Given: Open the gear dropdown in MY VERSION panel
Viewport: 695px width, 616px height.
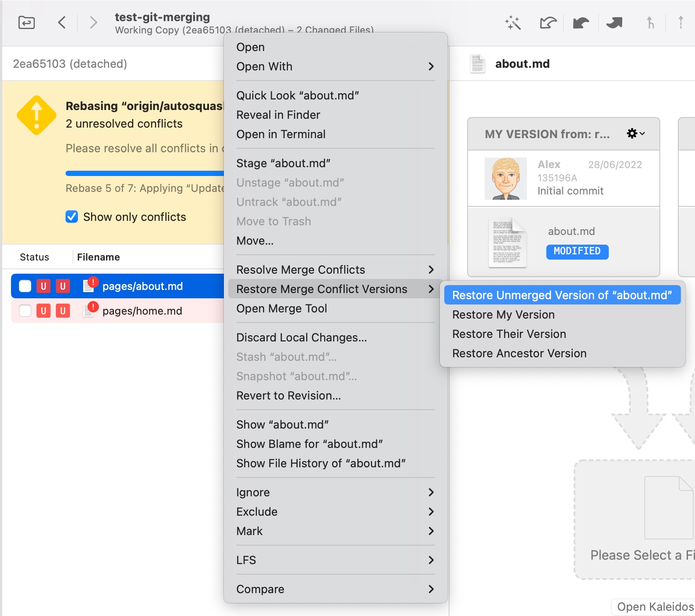Looking at the screenshot, I should pos(635,134).
